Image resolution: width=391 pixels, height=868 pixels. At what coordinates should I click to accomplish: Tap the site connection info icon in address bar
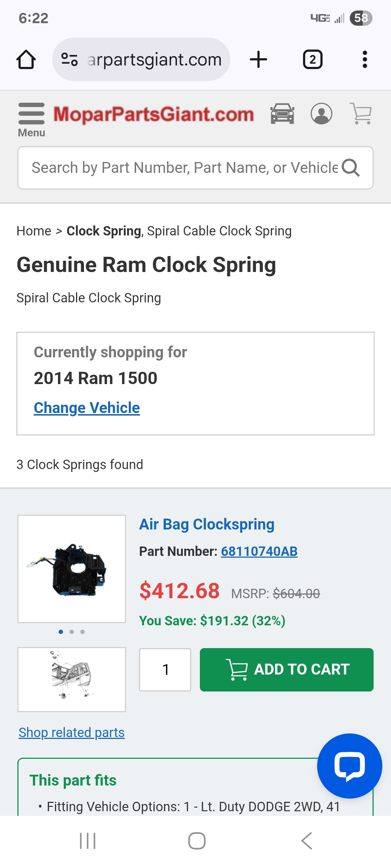click(x=69, y=59)
